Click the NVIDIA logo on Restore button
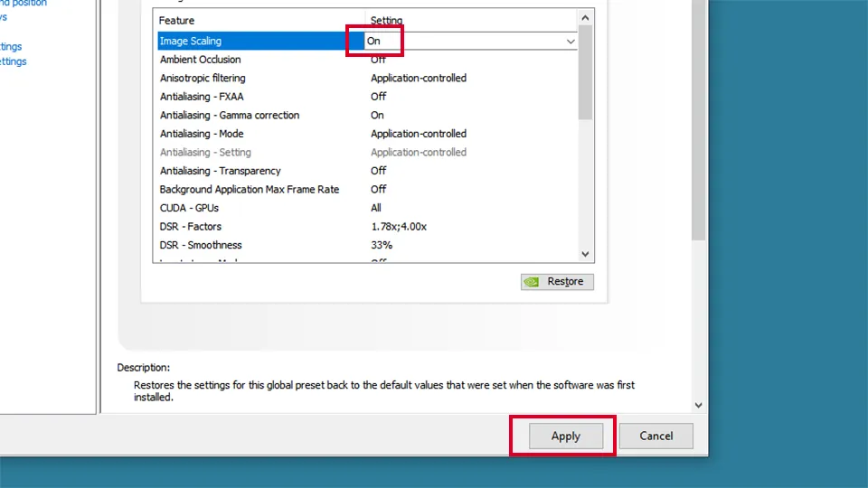 point(532,282)
